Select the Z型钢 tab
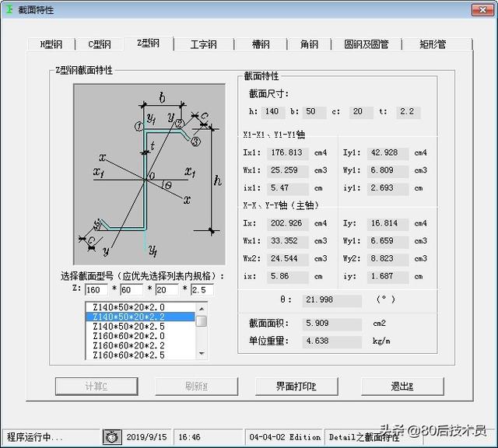 click(149, 44)
